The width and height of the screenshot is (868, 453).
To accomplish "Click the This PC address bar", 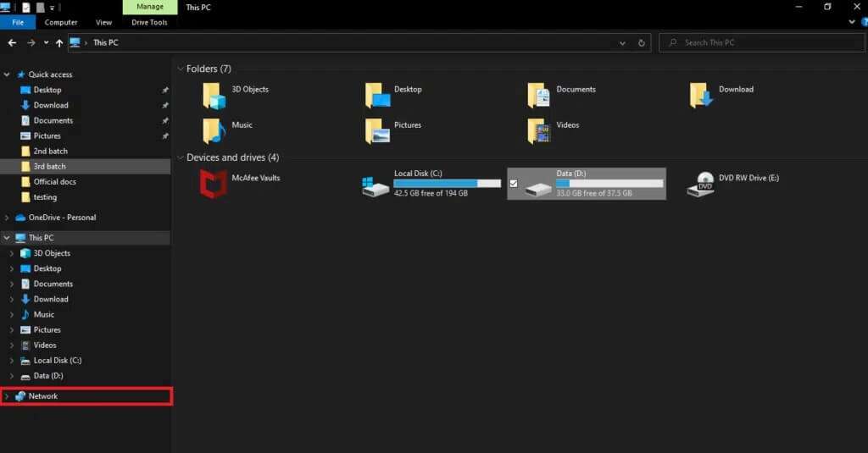I will tap(359, 42).
